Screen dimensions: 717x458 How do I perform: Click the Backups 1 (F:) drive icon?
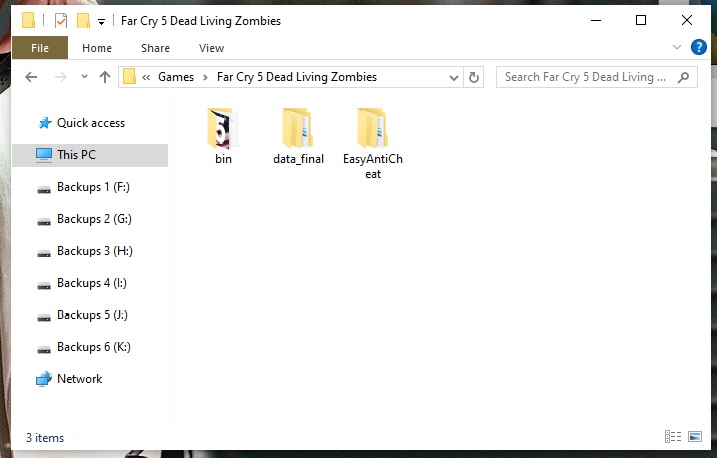pos(44,189)
